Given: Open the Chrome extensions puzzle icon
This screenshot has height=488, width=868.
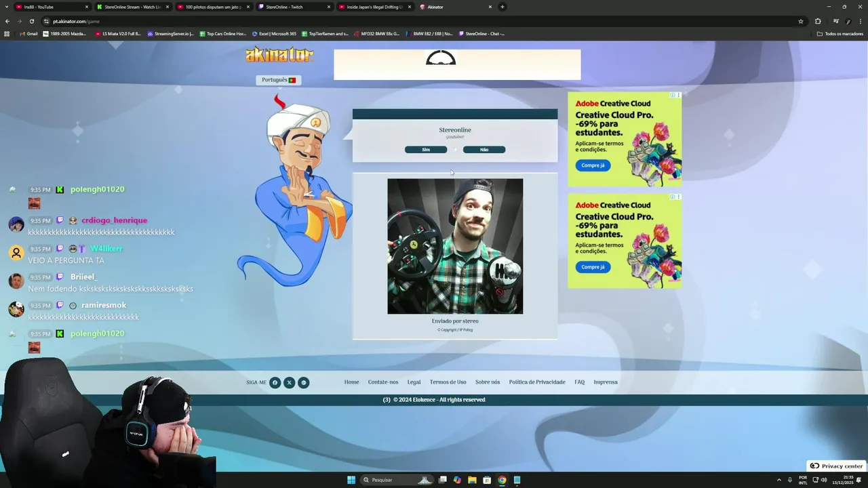Looking at the screenshot, I should tap(818, 21).
